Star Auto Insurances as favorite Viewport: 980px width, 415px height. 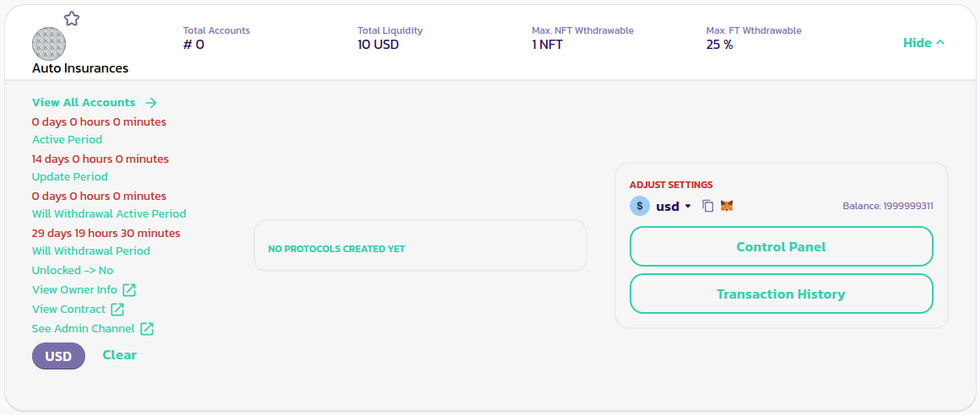[72, 19]
